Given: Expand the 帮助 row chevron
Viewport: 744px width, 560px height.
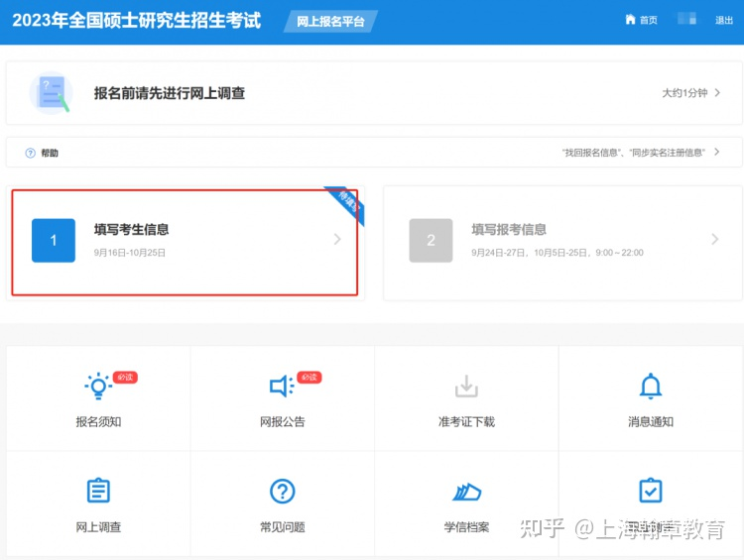Looking at the screenshot, I should [717, 152].
